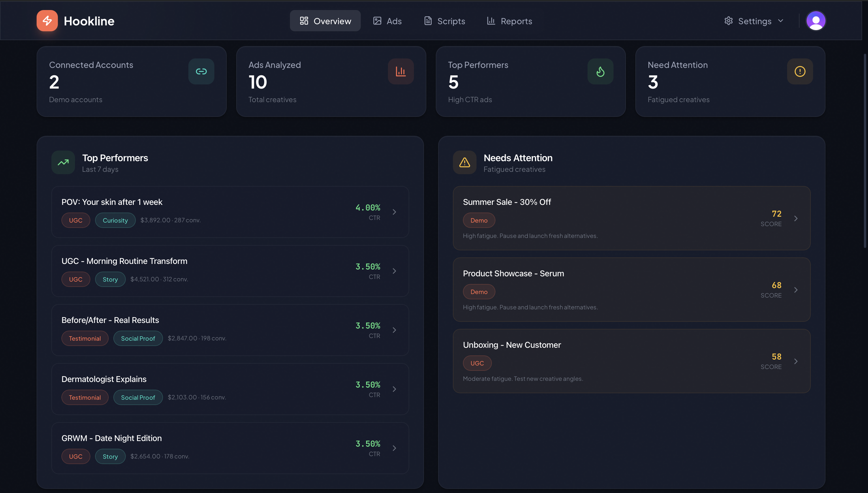Screen dimensions: 868x493
Task: Click the link icon on Connected Accounts card
Action: 201,71
